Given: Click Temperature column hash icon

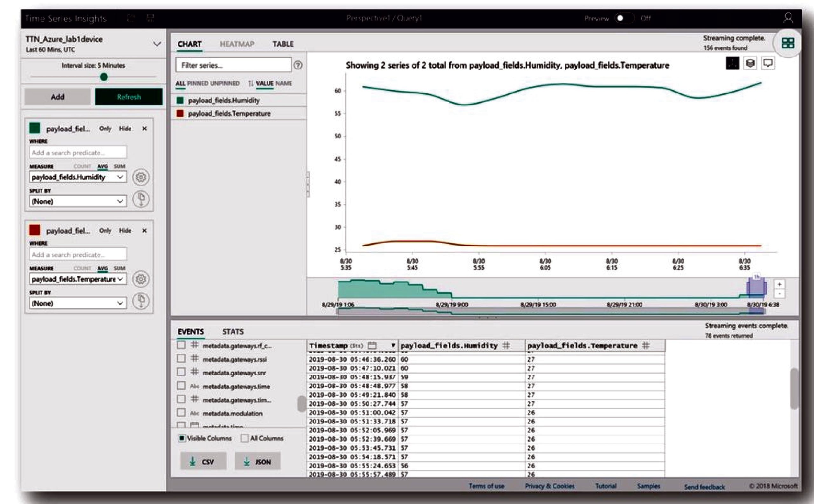Looking at the screenshot, I should coord(646,346).
